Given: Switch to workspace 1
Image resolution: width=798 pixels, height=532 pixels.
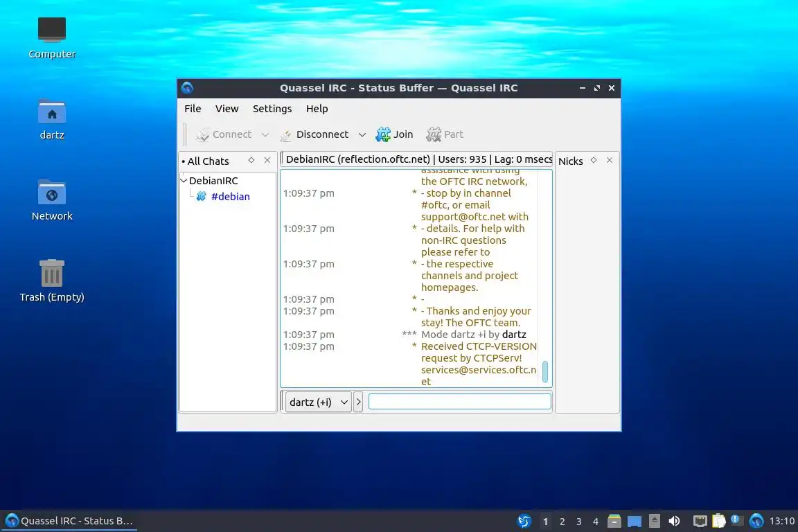Looking at the screenshot, I should [x=546, y=522].
